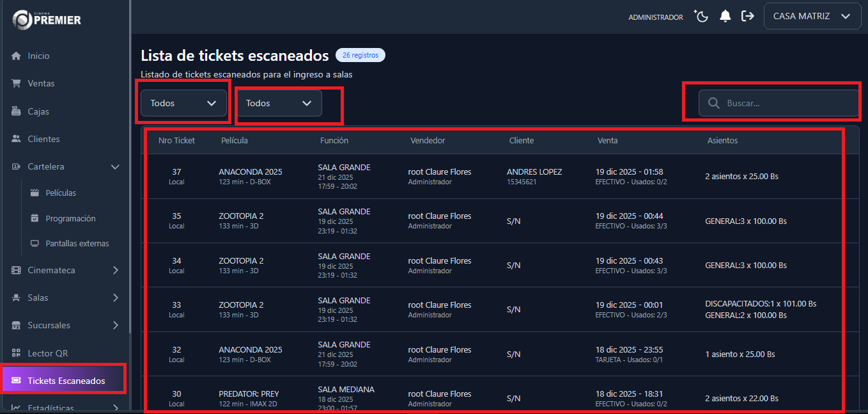Open the second Todos filter dropdown
Screen dimensions: 868x414
coord(279,103)
